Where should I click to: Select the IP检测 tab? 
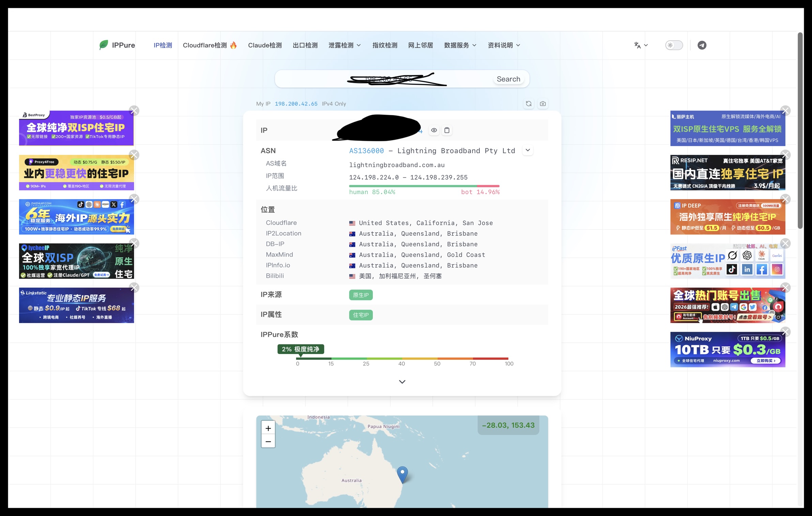tap(163, 45)
